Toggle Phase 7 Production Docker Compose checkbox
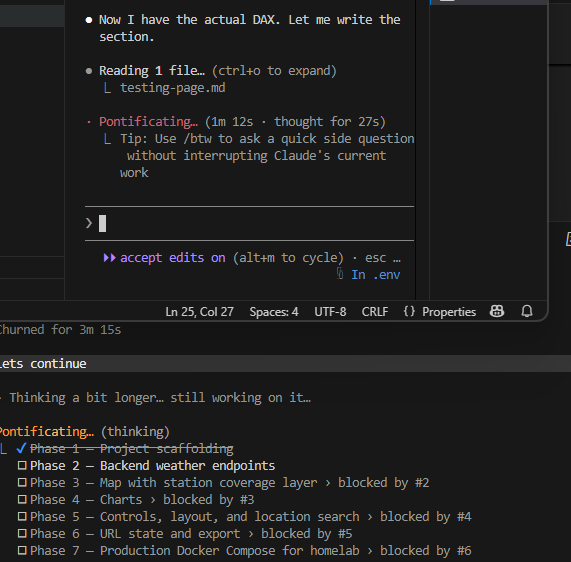 coord(22,550)
